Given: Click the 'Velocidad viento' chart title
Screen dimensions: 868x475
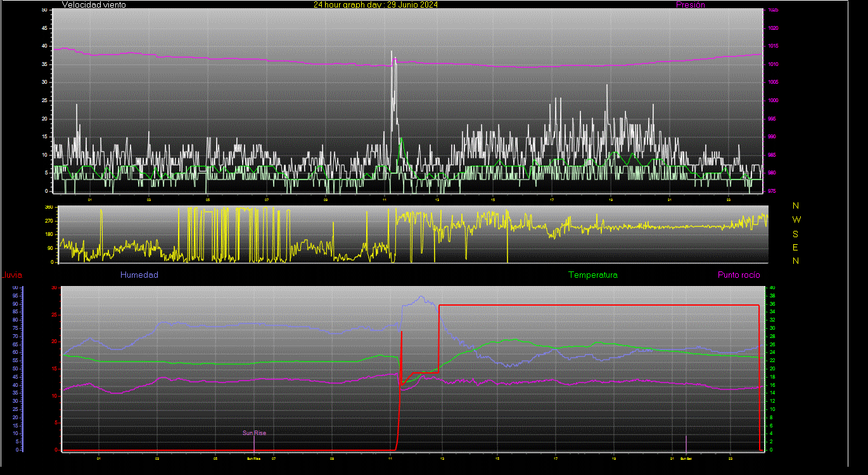Looking at the screenshot, I should click(94, 4).
